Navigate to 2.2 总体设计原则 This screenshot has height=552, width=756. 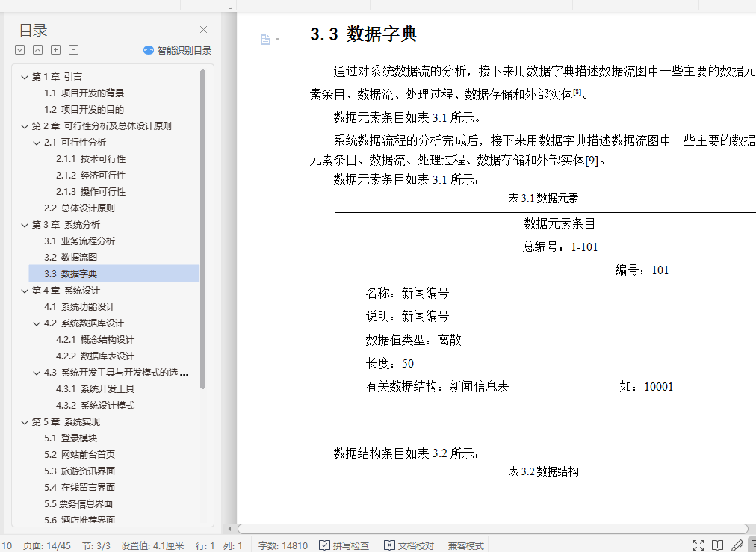79,208
